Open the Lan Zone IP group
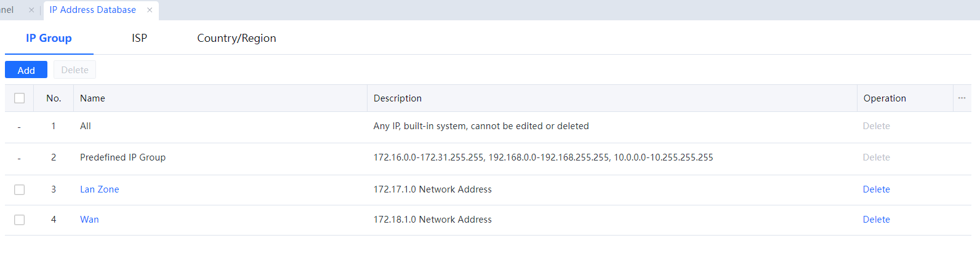Viewport: 980px width, 262px height. point(100,189)
